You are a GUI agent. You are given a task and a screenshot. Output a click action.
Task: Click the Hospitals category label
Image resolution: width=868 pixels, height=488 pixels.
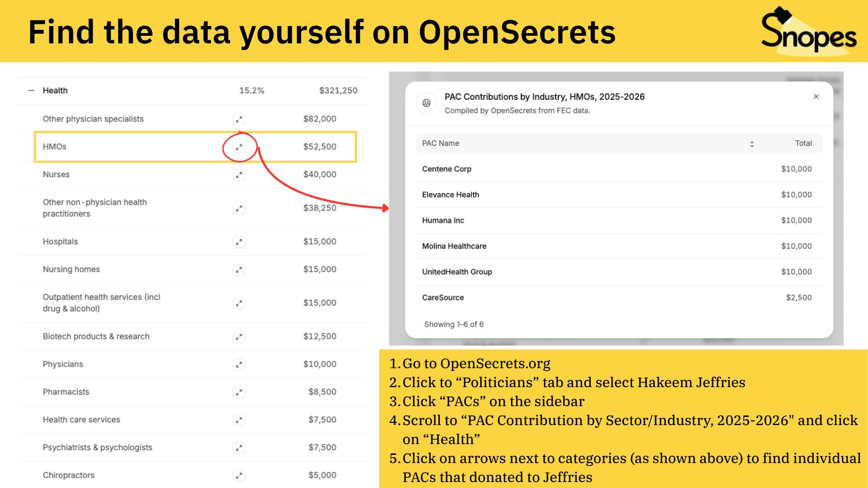[x=60, y=242]
